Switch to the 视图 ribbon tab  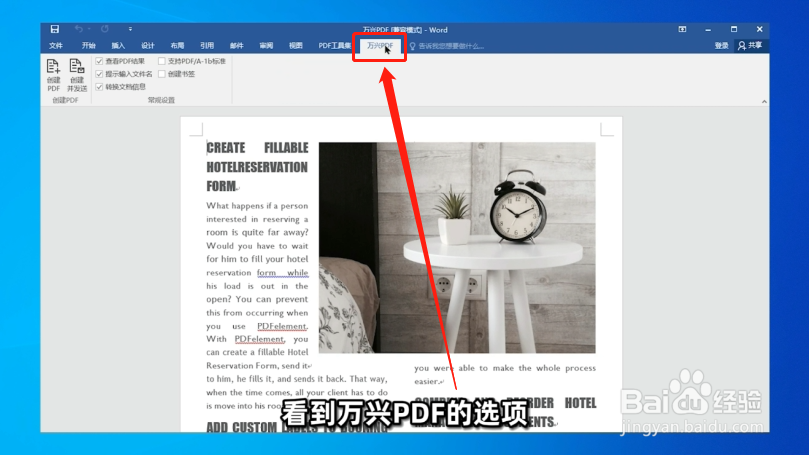point(296,46)
